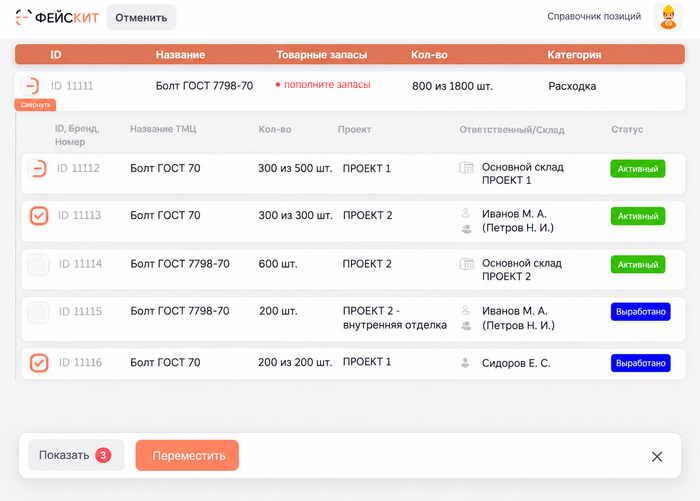This screenshot has height=501, width=700.
Task: Click Основной склад ПРОЕКТ 1 cell
Action: [x=523, y=174]
